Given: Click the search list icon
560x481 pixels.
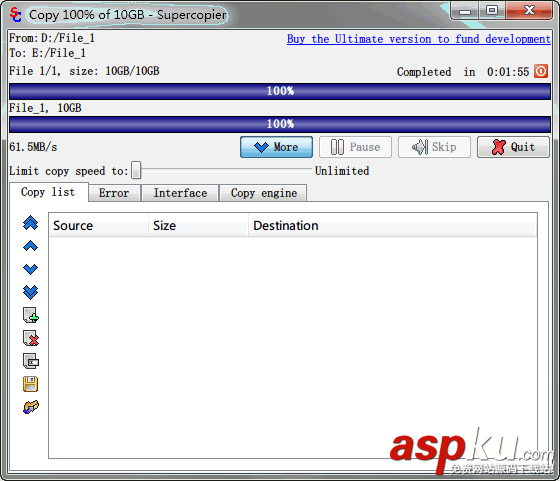Looking at the screenshot, I should point(31,361).
